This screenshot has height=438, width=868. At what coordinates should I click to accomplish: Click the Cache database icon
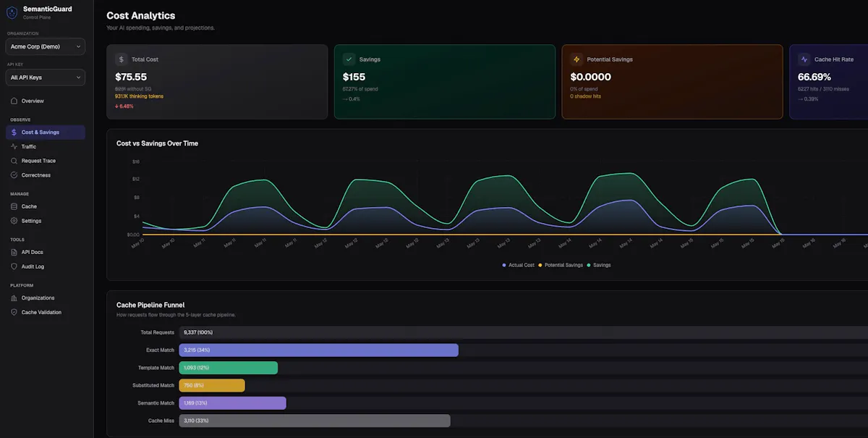click(x=14, y=206)
